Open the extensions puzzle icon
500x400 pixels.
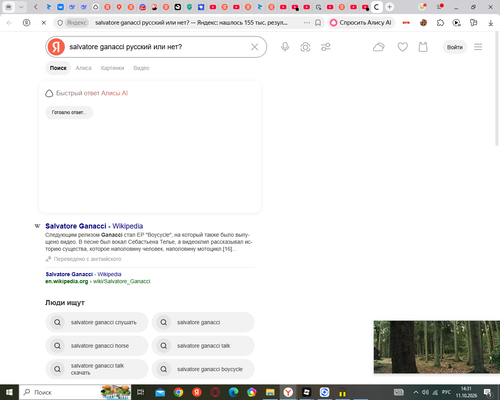pyautogui.click(x=440, y=23)
